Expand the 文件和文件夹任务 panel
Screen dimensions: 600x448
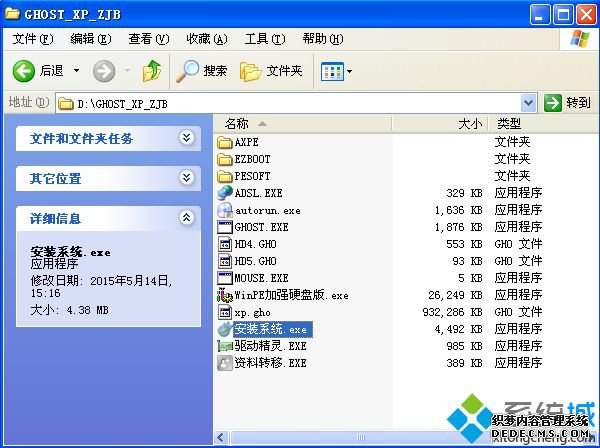click(186, 138)
